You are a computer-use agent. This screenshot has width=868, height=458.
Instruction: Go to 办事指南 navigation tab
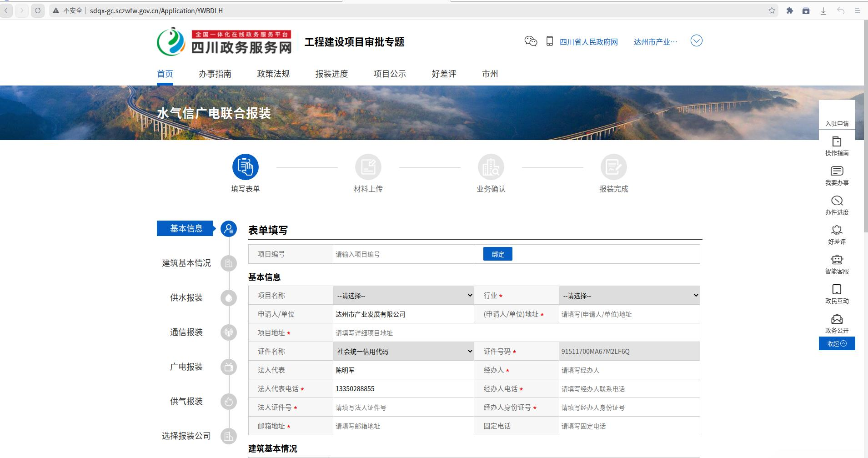[x=215, y=74]
